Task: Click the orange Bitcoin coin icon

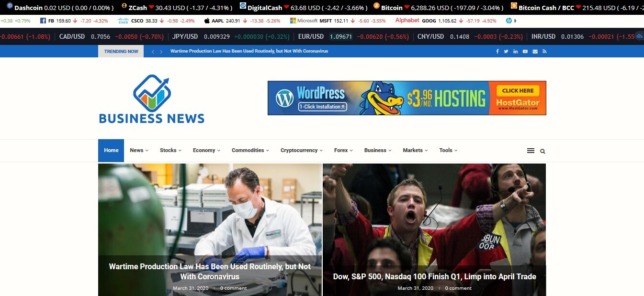Action: [x=376, y=6]
